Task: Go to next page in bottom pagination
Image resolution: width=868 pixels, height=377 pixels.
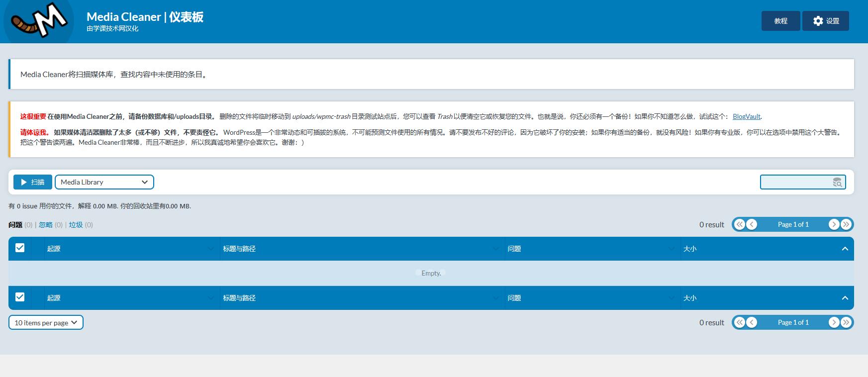Action: (834, 323)
